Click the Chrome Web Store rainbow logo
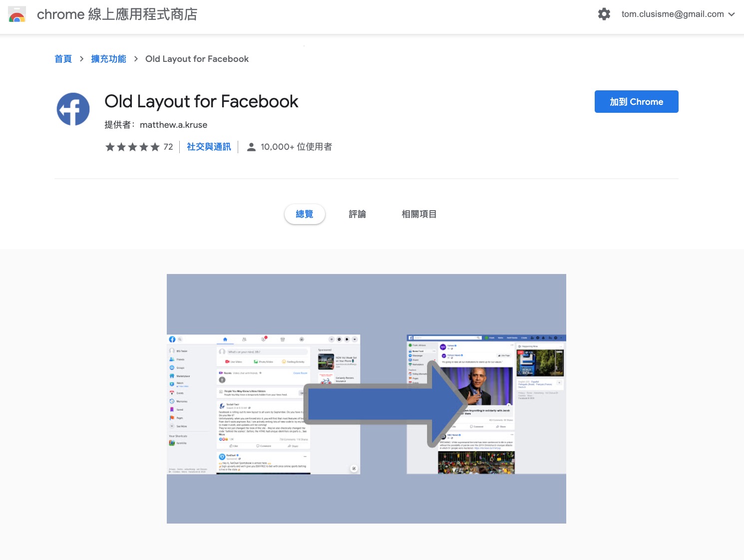 pyautogui.click(x=17, y=14)
